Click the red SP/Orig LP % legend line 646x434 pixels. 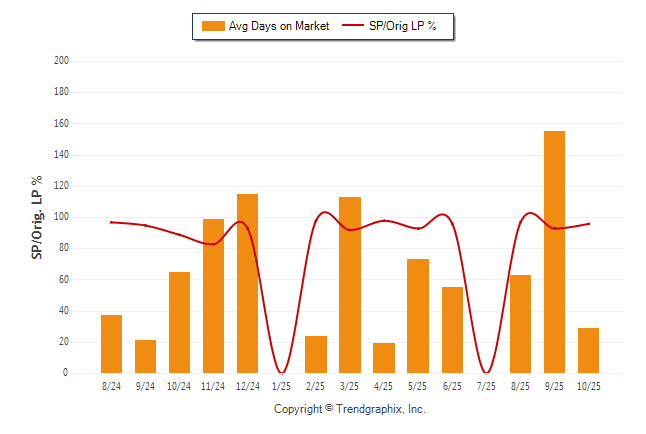tap(354, 26)
